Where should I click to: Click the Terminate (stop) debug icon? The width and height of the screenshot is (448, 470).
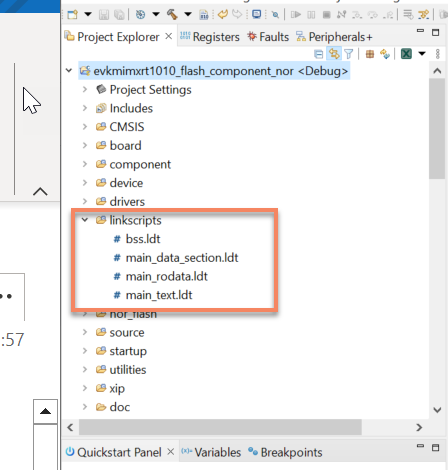pyautogui.click(x=327, y=15)
